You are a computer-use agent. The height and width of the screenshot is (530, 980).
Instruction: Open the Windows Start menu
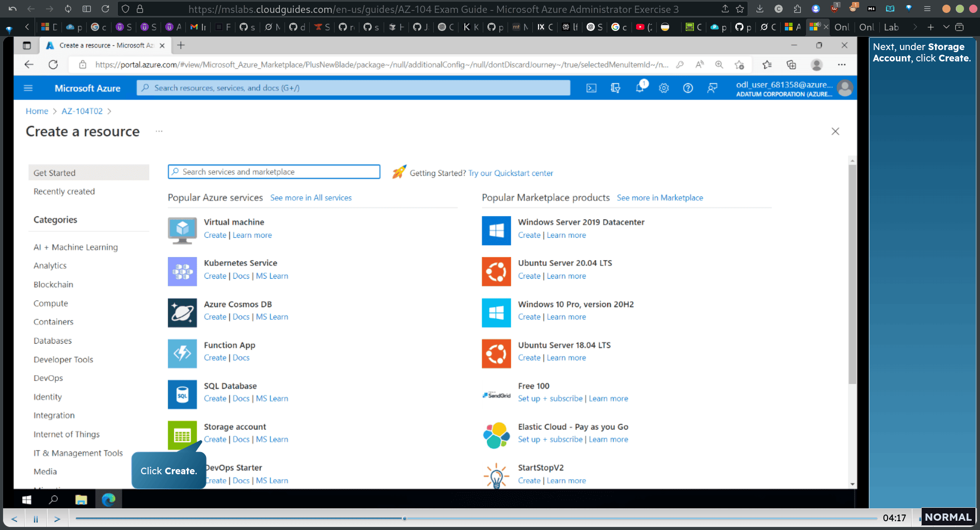click(x=27, y=500)
